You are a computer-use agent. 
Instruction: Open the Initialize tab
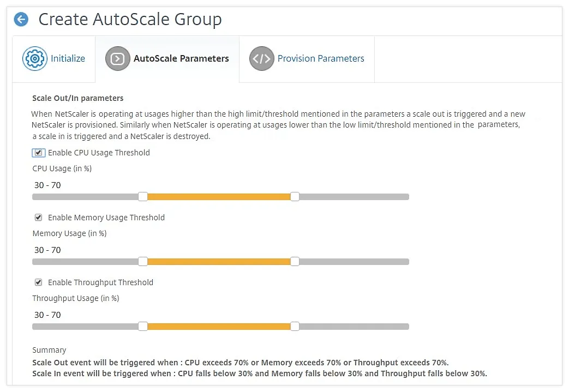pos(53,59)
